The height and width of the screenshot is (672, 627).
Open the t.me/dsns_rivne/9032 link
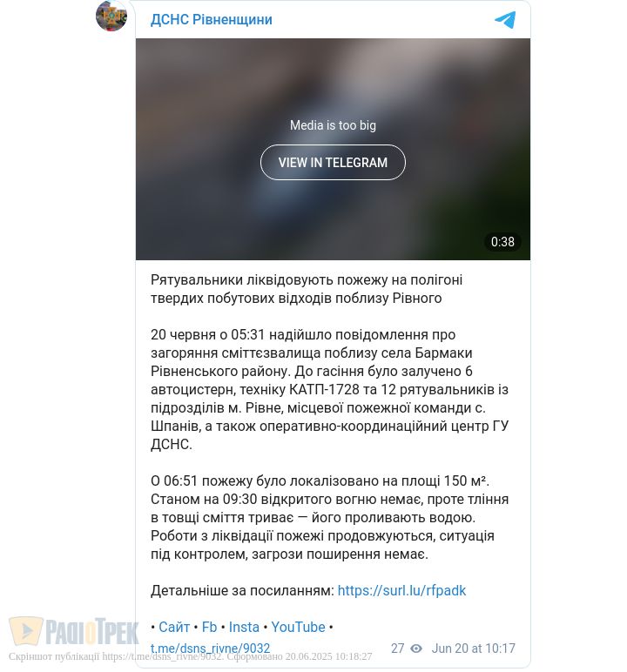coord(210,648)
